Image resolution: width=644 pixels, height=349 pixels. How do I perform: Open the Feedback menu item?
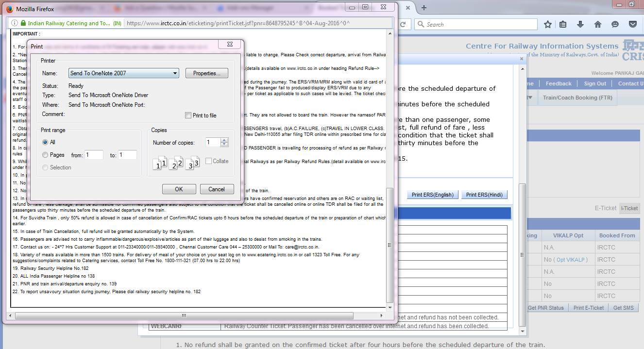tap(559, 83)
